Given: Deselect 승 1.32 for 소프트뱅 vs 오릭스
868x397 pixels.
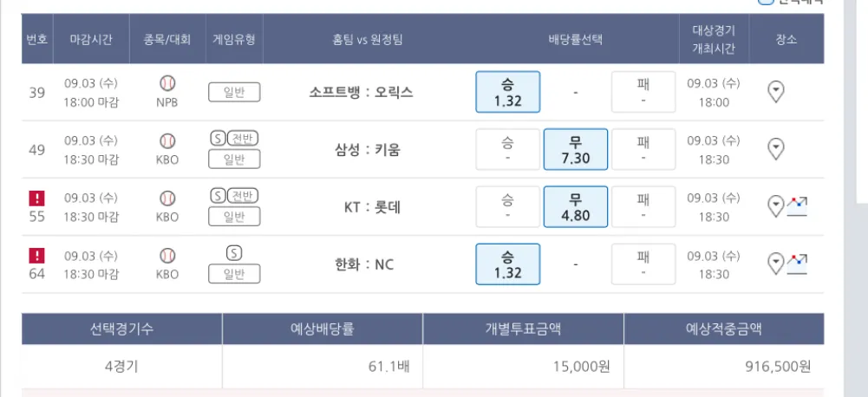Looking at the screenshot, I should [507, 92].
